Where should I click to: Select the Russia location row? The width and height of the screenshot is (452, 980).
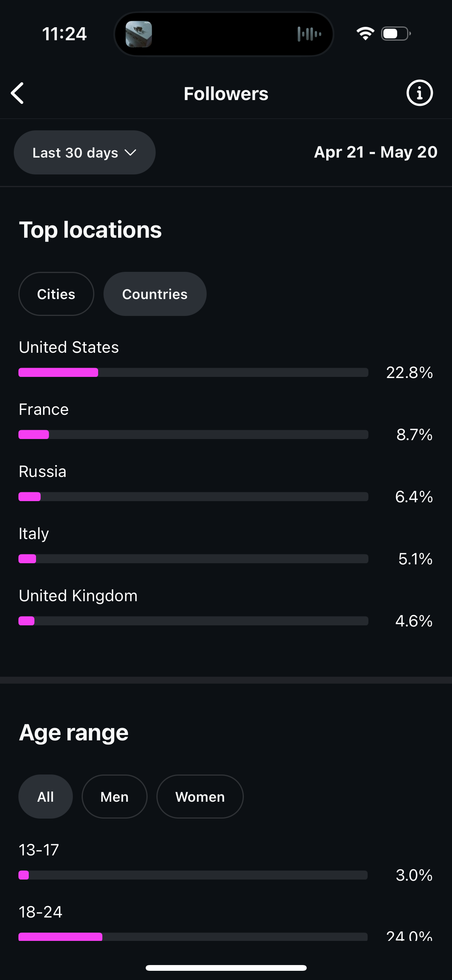click(226, 484)
